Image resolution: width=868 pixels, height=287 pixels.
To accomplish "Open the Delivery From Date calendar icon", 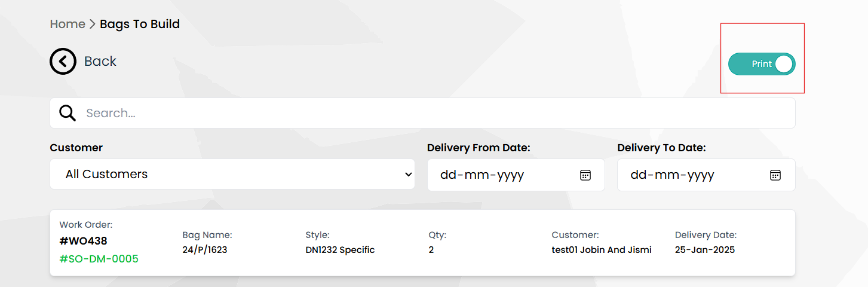I will pyautogui.click(x=585, y=175).
